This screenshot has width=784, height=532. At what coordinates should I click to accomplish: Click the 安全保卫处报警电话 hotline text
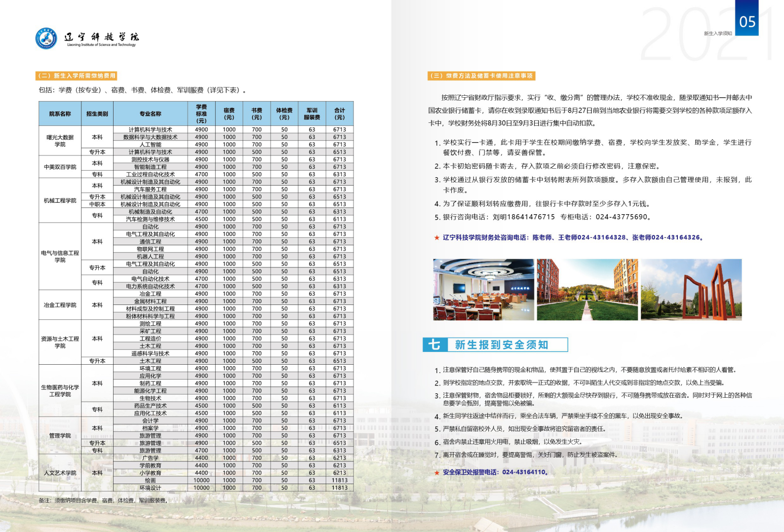pos(496,472)
